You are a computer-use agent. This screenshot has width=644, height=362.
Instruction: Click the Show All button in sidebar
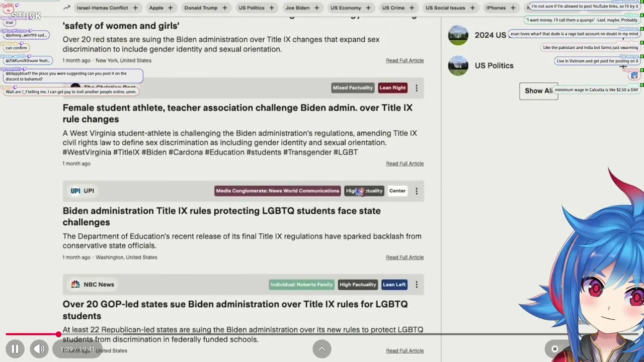(x=538, y=91)
